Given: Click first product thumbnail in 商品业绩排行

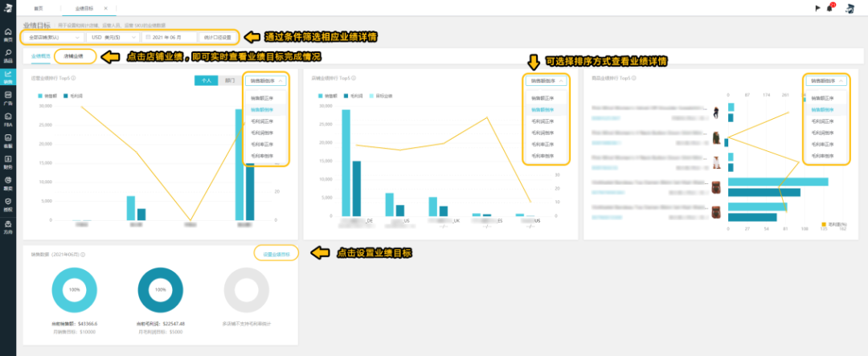Looking at the screenshot, I should pyautogui.click(x=716, y=113).
